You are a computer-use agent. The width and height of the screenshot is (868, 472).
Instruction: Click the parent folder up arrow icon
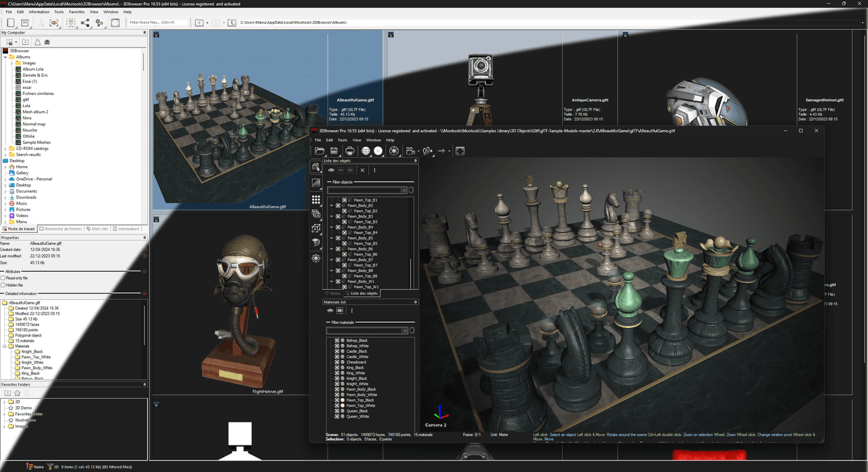coord(232,22)
